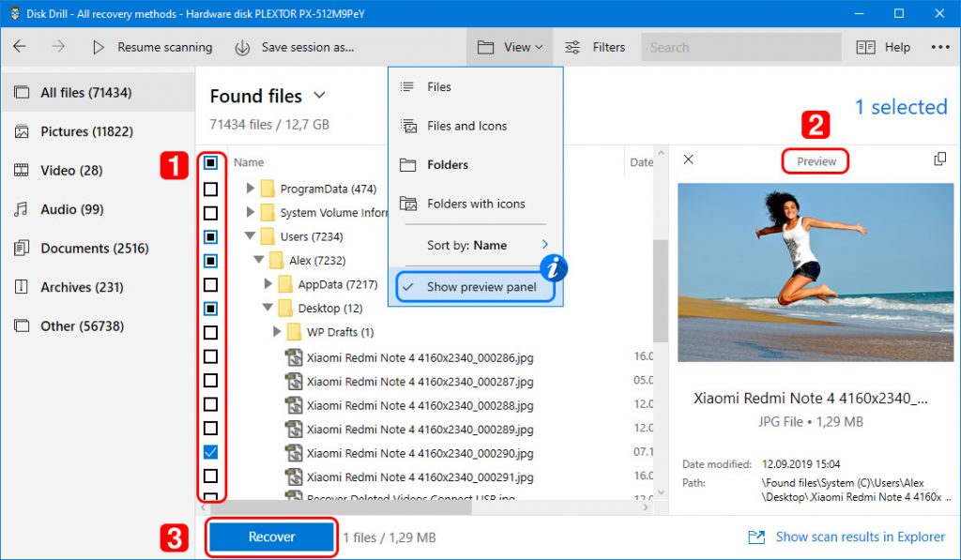
Task: Collapse the Alex folder tree
Action: pos(259,260)
